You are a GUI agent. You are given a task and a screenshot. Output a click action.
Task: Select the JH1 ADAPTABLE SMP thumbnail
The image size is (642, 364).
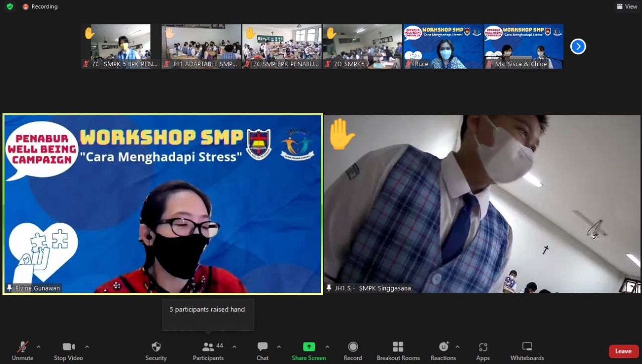[201, 46]
